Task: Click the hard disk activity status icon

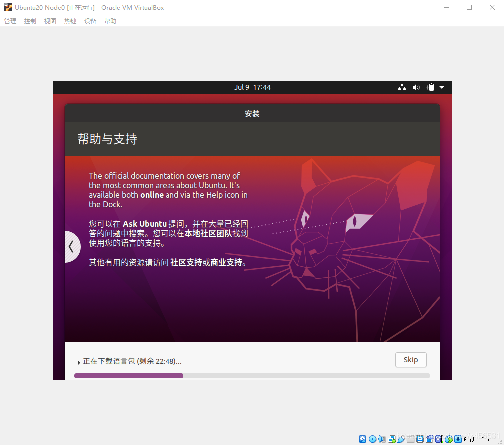Action: 362,439
